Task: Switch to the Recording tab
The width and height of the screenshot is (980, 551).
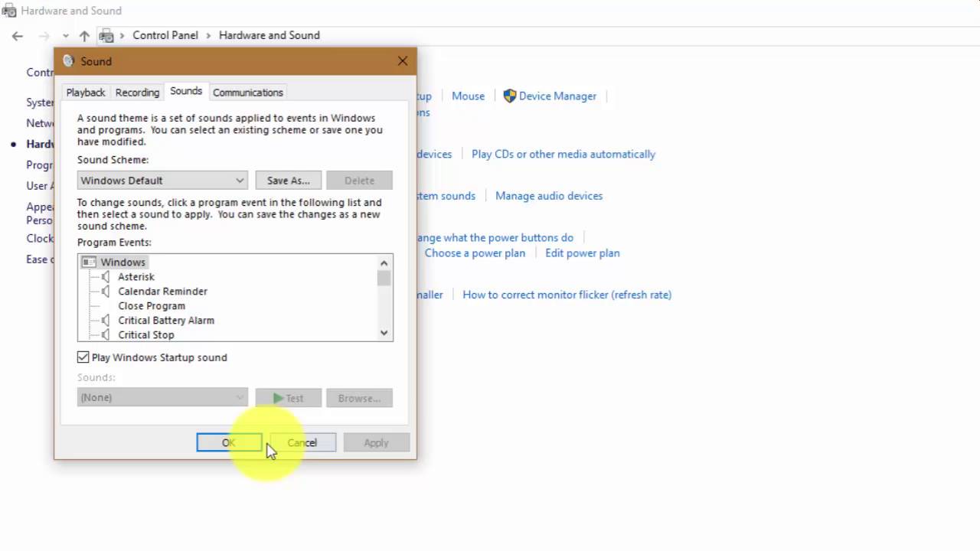Action: pos(137,93)
